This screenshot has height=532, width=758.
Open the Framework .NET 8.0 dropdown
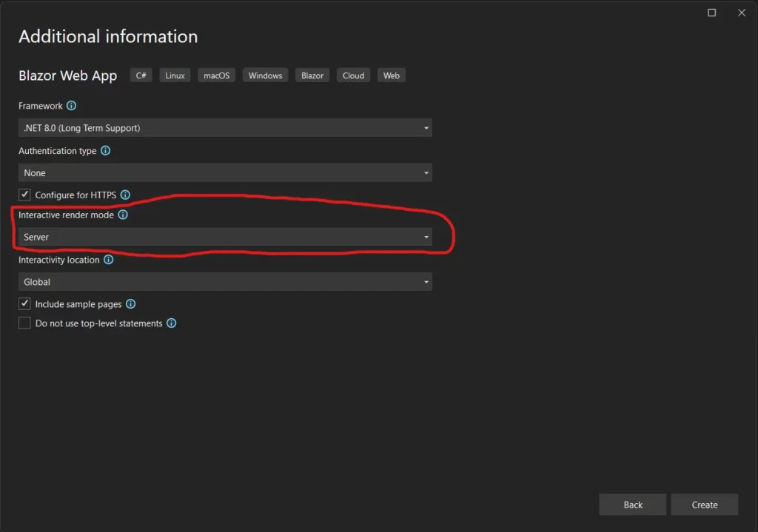point(225,128)
